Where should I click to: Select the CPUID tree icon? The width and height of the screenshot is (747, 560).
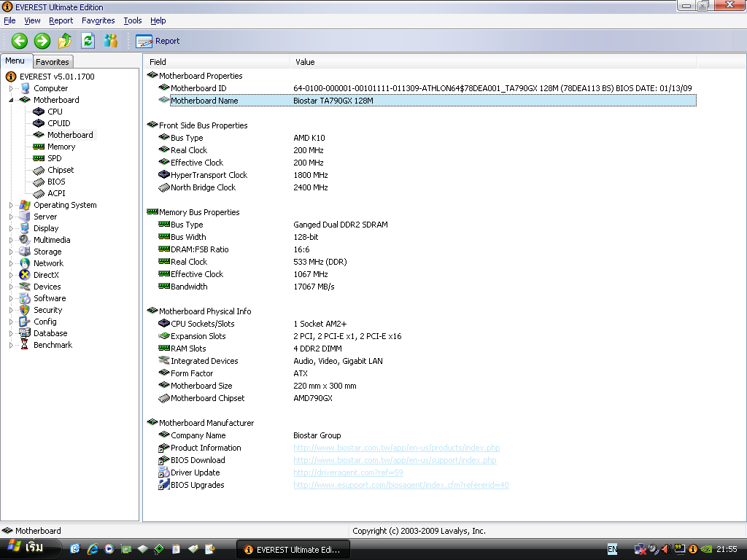pyautogui.click(x=39, y=123)
